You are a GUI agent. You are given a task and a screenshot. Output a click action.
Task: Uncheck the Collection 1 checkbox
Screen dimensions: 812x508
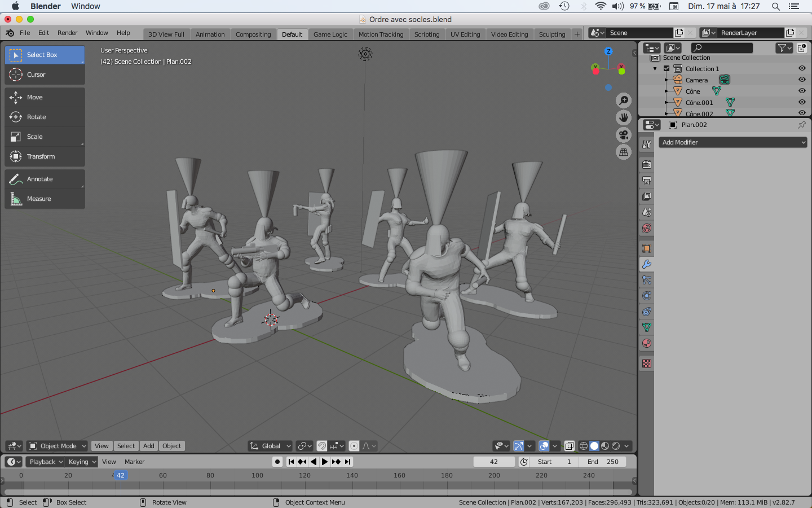click(x=667, y=69)
